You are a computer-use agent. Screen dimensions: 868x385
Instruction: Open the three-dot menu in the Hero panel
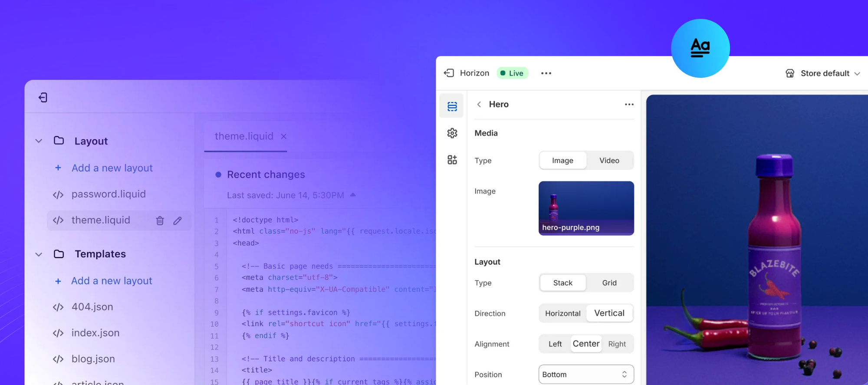tap(629, 104)
